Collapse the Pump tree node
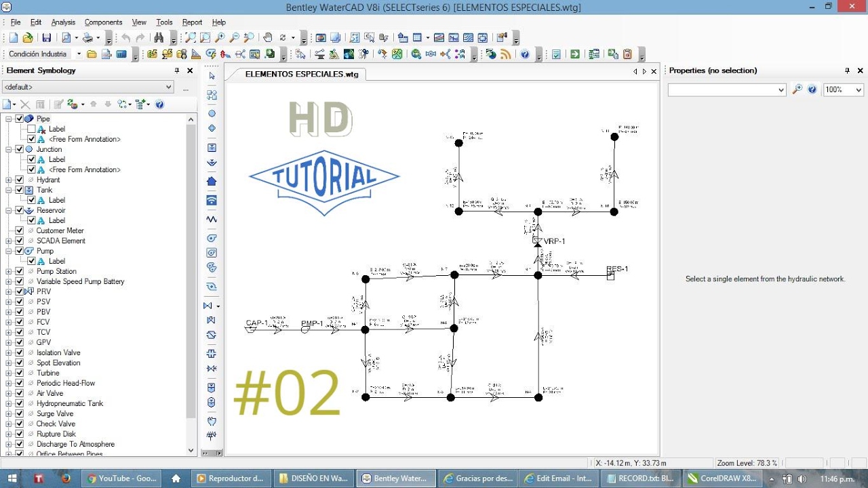Screen dimensions: 868x488 coord(9,251)
